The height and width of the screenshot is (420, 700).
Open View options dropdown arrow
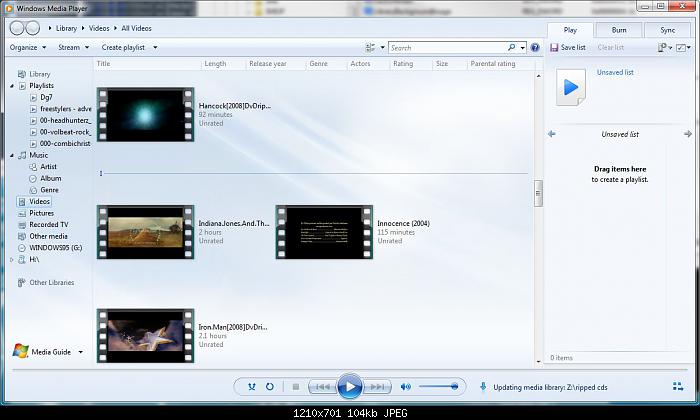click(383, 47)
